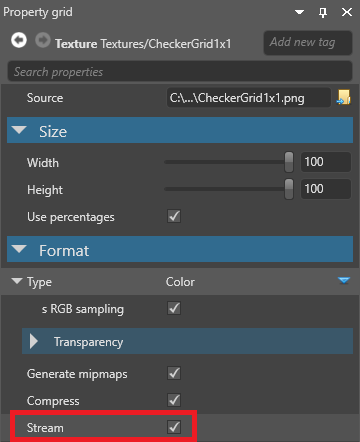The height and width of the screenshot is (442, 360).
Task: Click the Add new tag field
Action: (308, 43)
